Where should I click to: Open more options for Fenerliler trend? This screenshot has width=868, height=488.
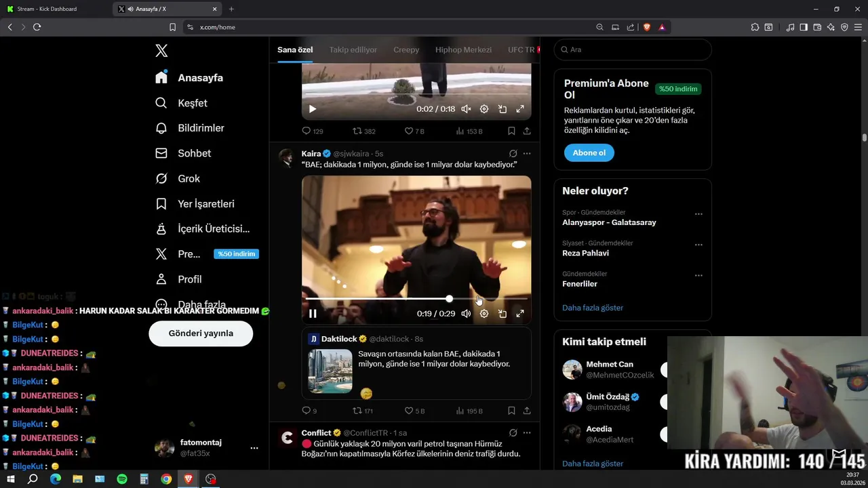pyautogui.click(x=698, y=276)
